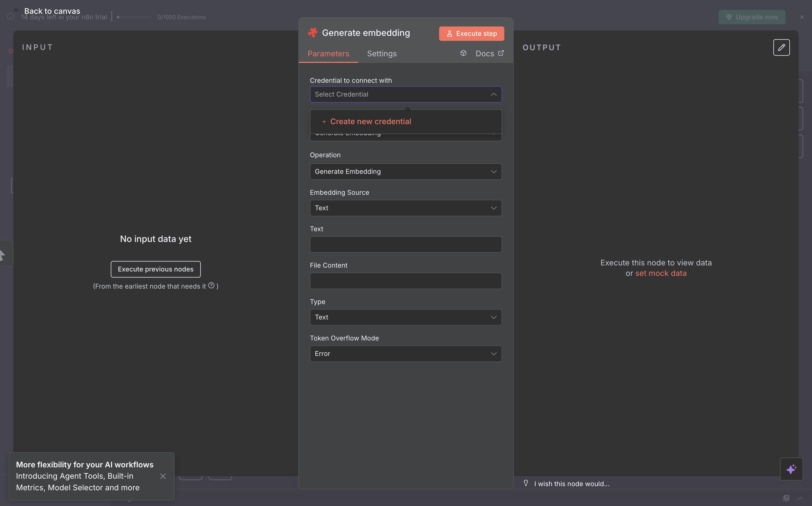
Task: Expand the Operation dropdown
Action: [406, 172]
